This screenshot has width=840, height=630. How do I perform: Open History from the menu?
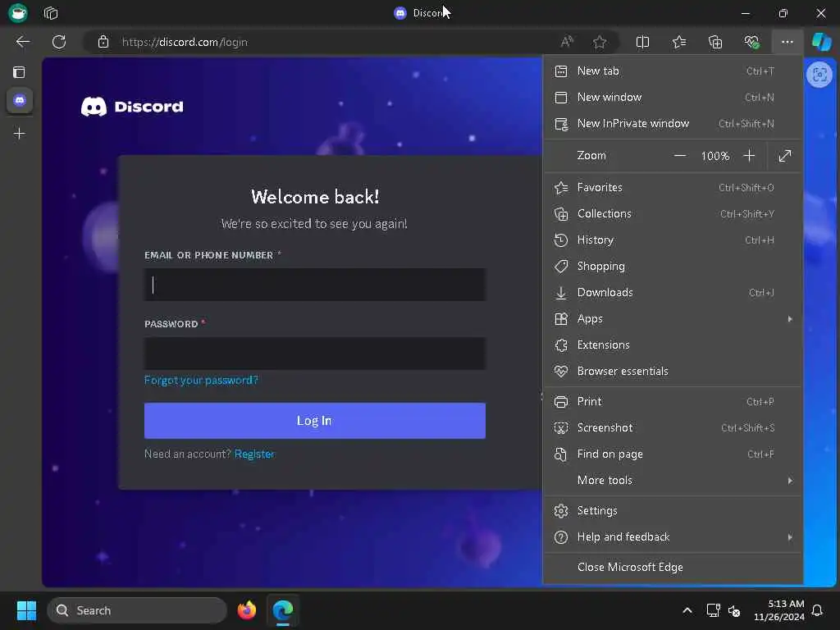[x=673, y=240]
